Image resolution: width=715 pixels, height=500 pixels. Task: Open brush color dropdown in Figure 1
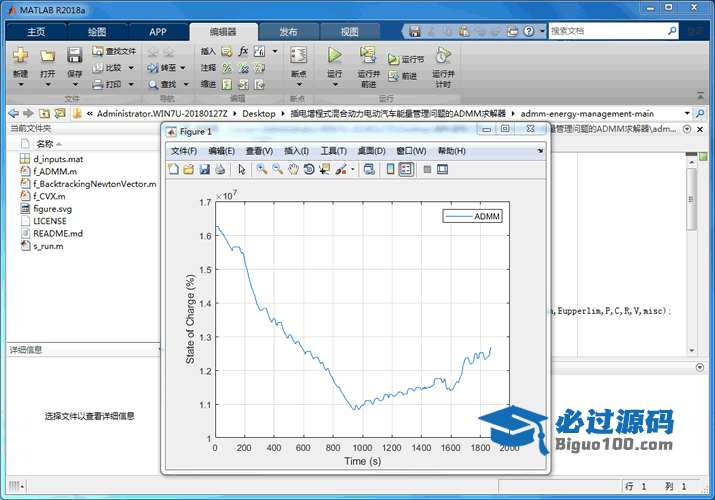352,170
